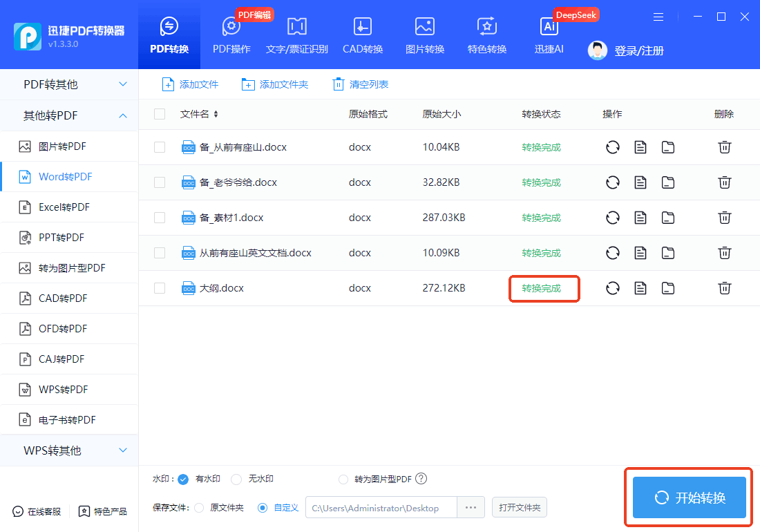
Task: Open output folder for 从前有座山英文文档.docx
Action: [x=668, y=252]
